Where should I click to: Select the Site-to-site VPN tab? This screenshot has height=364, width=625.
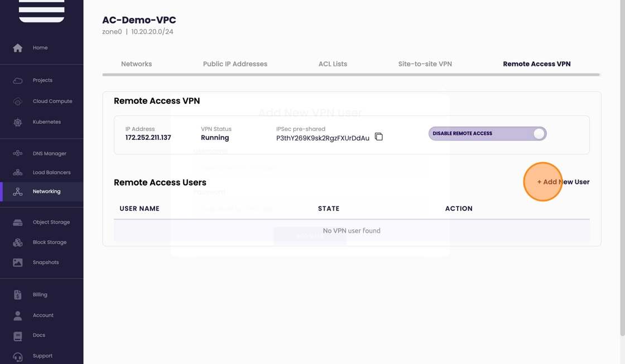coord(425,64)
